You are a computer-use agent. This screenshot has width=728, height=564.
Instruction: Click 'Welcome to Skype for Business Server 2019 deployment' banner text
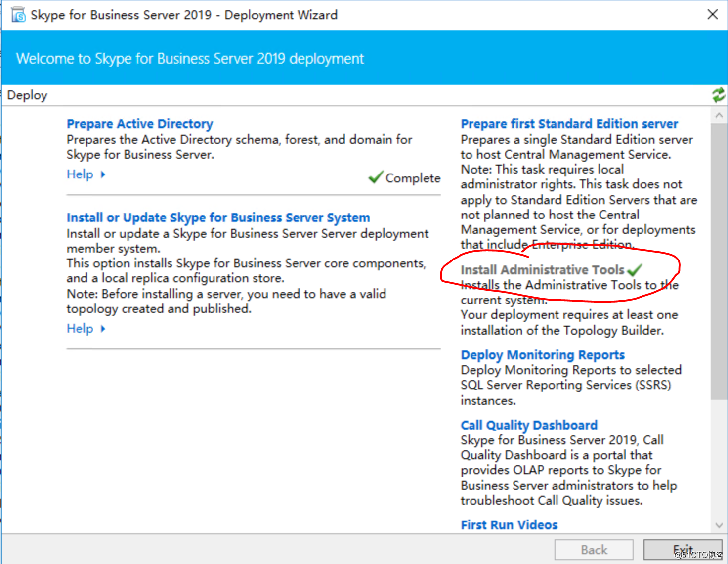190,59
